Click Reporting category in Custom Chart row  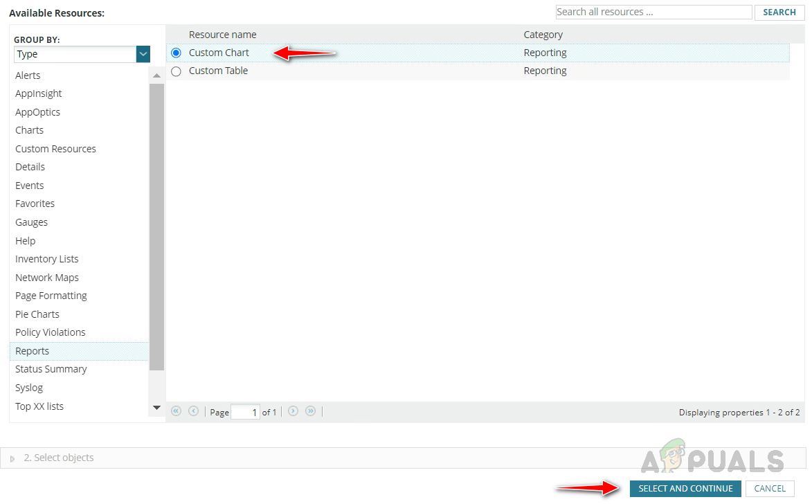(545, 53)
